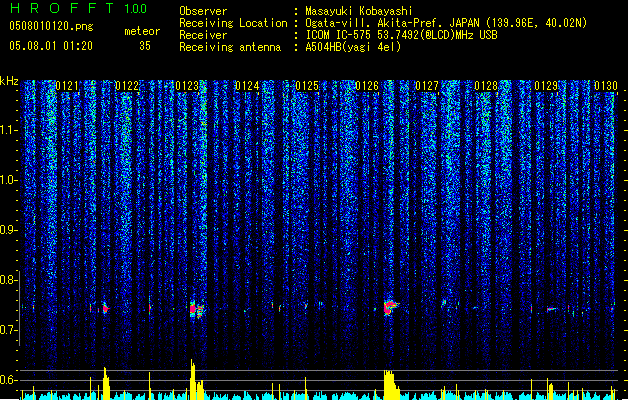Click the Receiver field label
The width and height of the screenshot is (629, 400).
pyautogui.click(x=203, y=35)
